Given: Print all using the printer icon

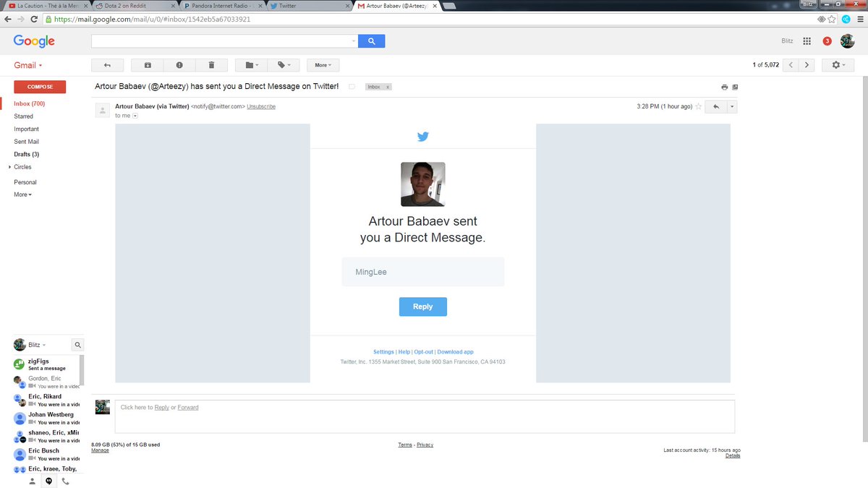Looking at the screenshot, I should click(x=724, y=87).
